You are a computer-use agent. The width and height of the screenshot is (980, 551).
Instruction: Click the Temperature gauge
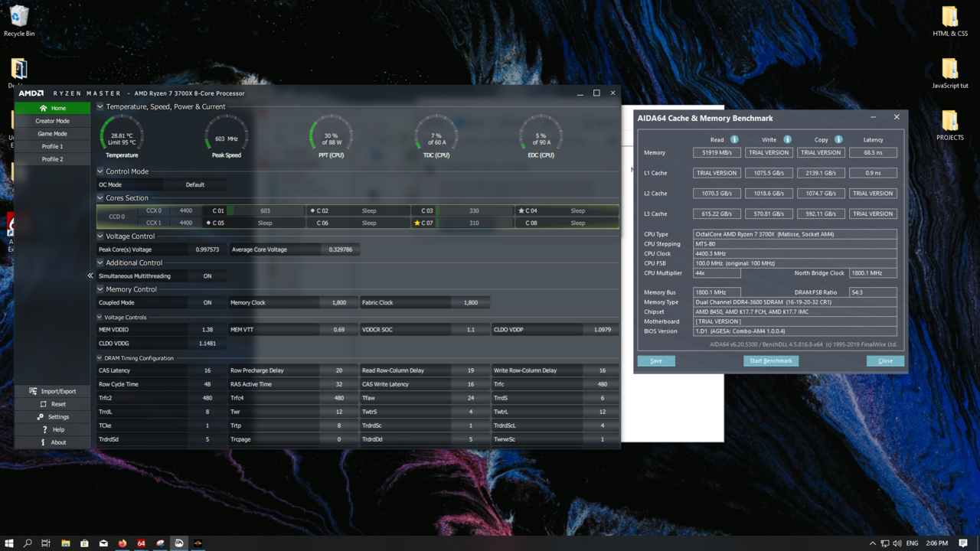pyautogui.click(x=122, y=136)
